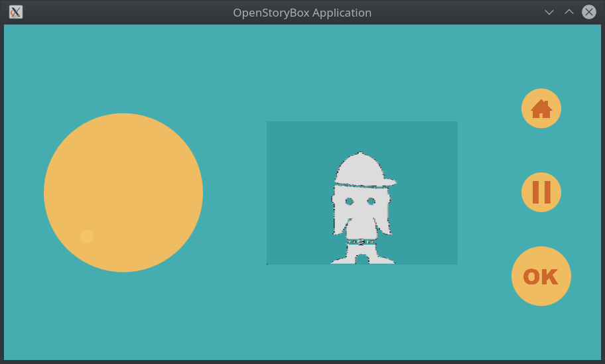
Task: Minimize the window with the down chevron
Action: pos(549,12)
